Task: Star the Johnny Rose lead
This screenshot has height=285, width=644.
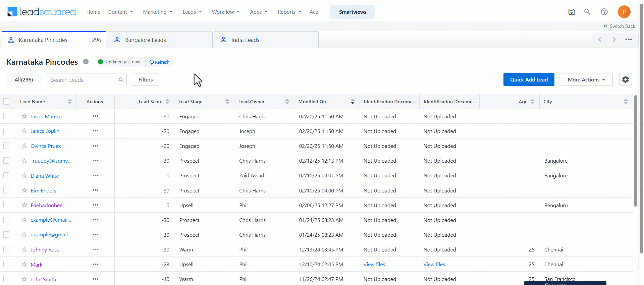Action: point(24,249)
